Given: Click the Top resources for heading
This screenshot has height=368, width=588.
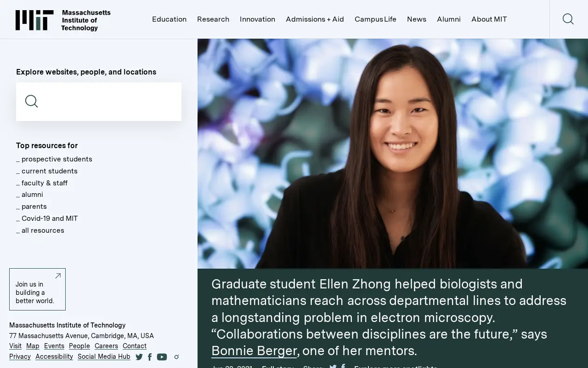Looking at the screenshot, I should 47,145.
